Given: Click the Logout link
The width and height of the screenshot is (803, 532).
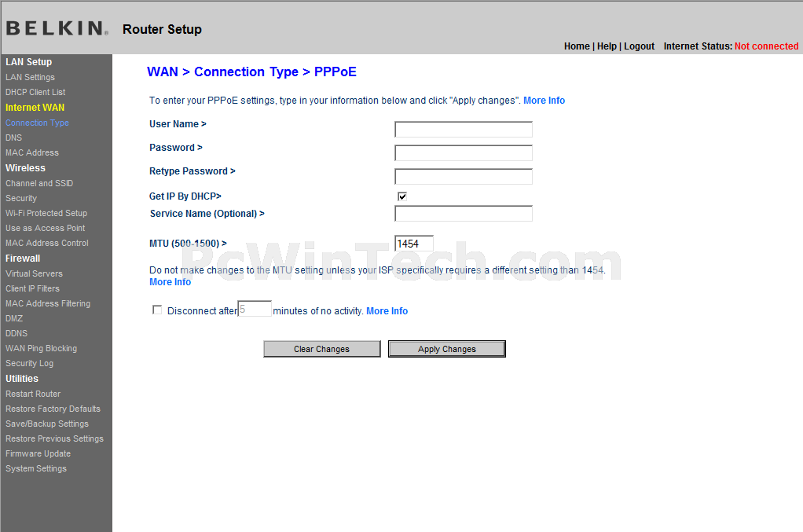Looking at the screenshot, I should (639, 46).
